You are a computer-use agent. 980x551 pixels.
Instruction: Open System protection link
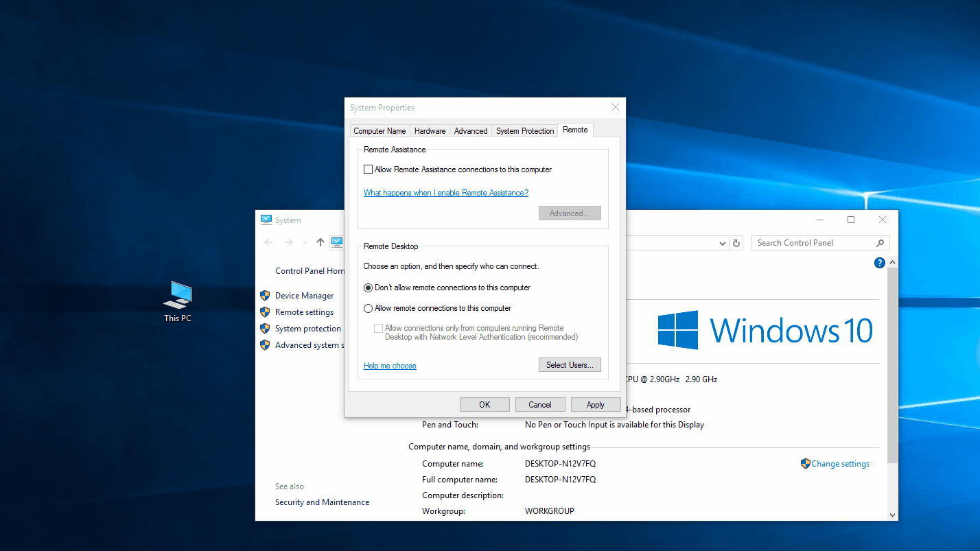click(308, 329)
